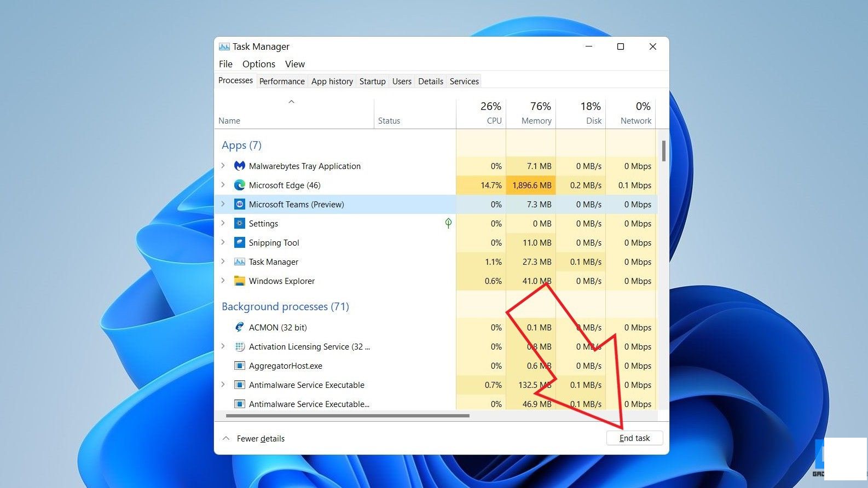Click the Microsoft Edge process icon
868x488 pixels.
[239, 185]
